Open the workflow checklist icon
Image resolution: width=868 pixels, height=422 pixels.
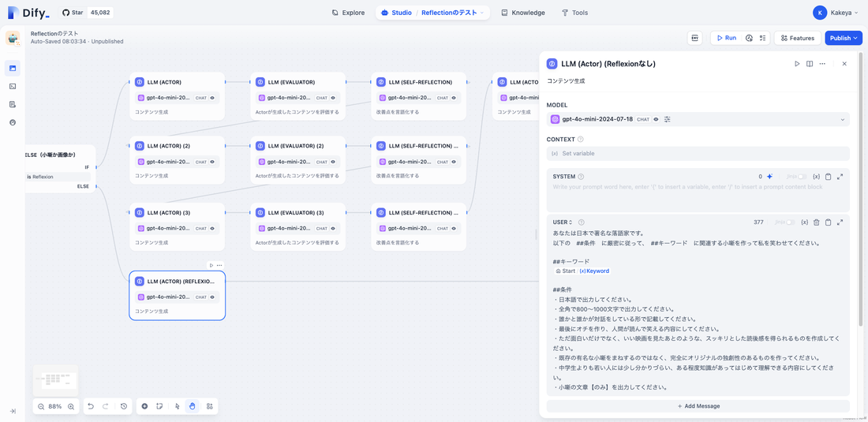tap(761, 38)
